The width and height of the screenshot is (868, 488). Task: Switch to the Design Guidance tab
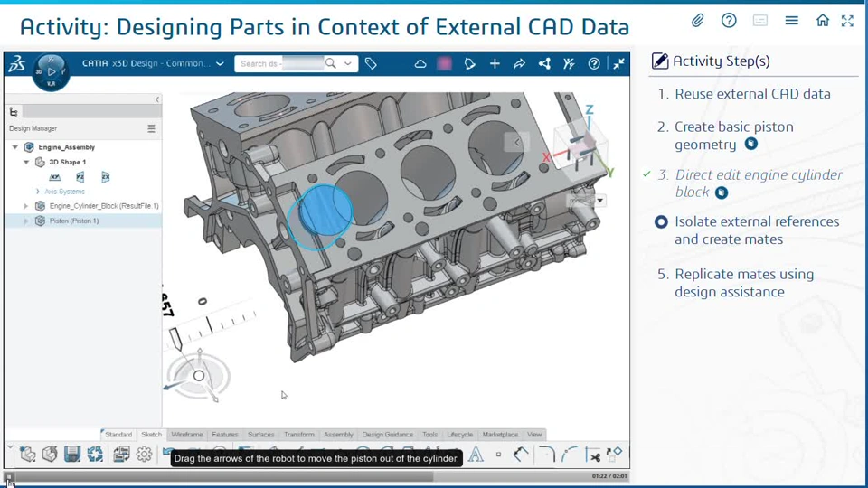[x=388, y=435]
